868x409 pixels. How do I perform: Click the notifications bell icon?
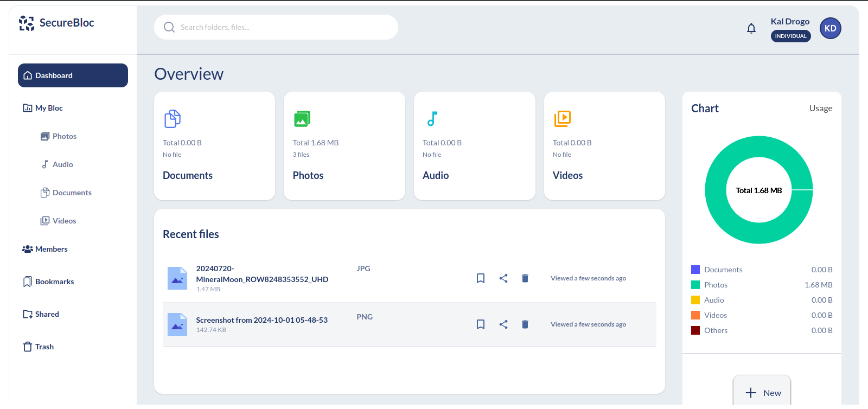[x=751, y=28]
